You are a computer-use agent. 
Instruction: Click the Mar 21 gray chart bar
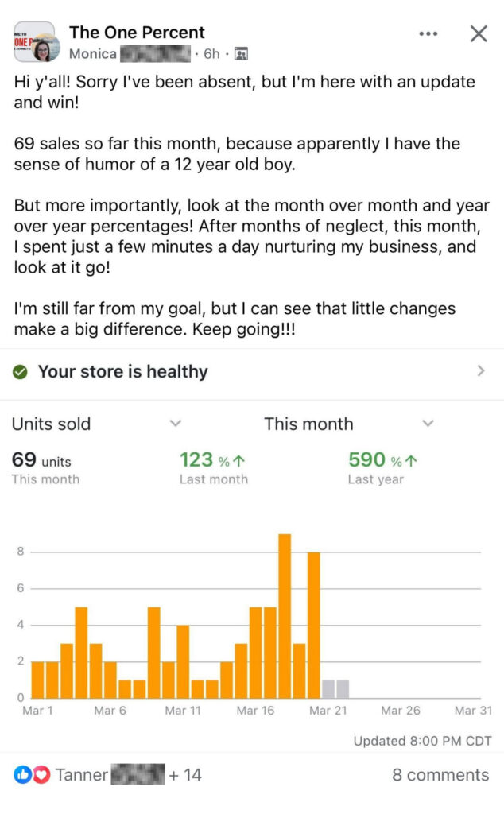point(328,688)
